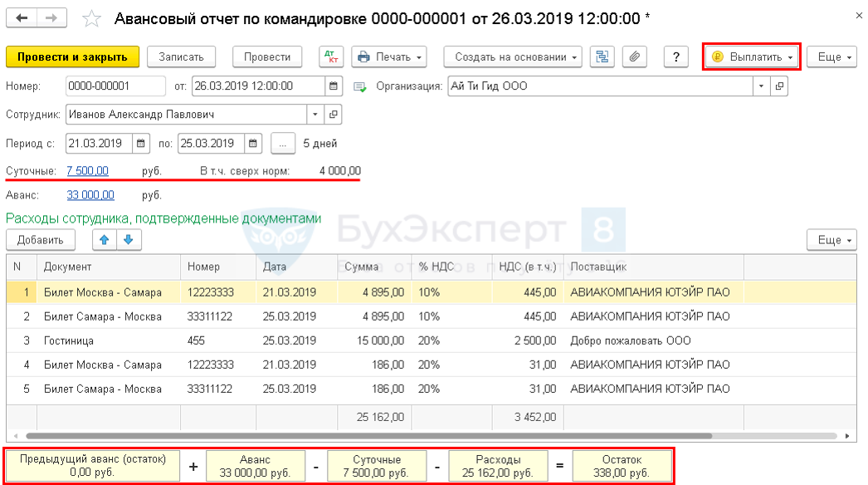Click the 15 000,00 amount cell
Viewport: 868px width, 485px height.
pos(374,340)
